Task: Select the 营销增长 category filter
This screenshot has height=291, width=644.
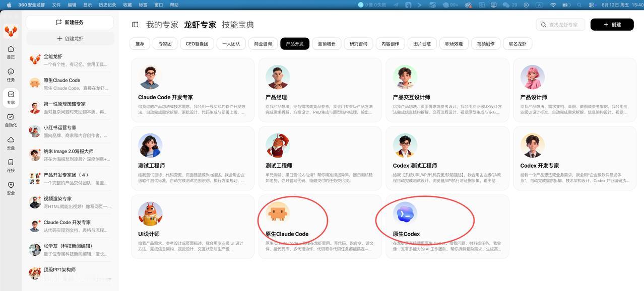Action: pos(327,44)
